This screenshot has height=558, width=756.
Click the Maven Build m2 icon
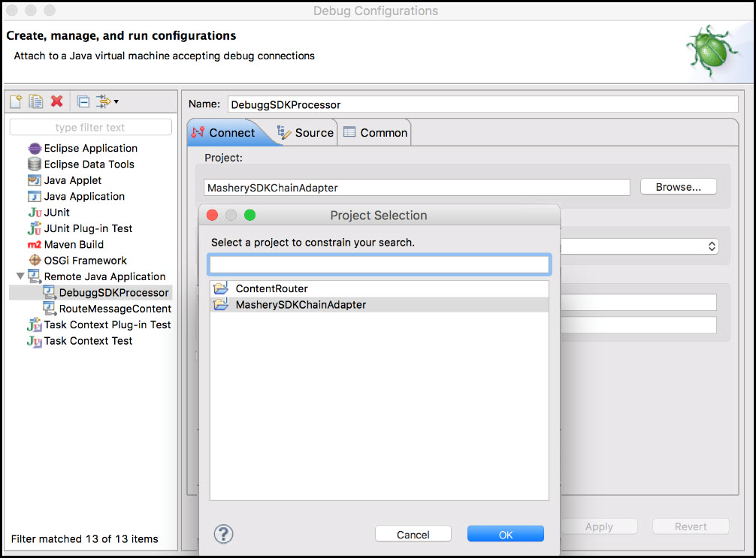point(34,245)
